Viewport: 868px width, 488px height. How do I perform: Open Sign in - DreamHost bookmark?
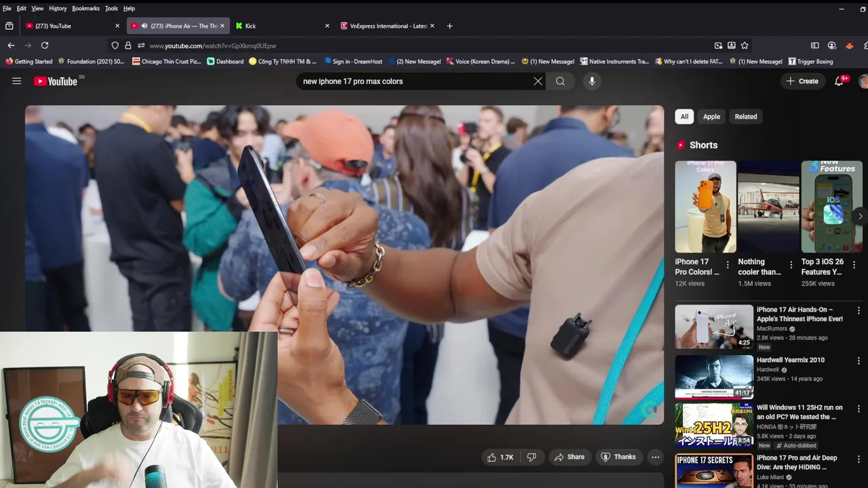tap(353, 62)
